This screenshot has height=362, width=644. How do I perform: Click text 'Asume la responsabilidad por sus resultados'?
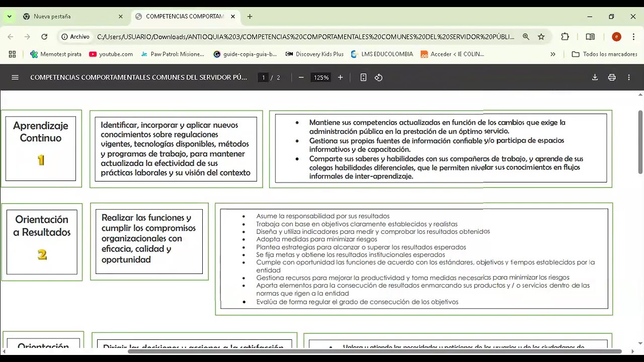pos(323,216)
